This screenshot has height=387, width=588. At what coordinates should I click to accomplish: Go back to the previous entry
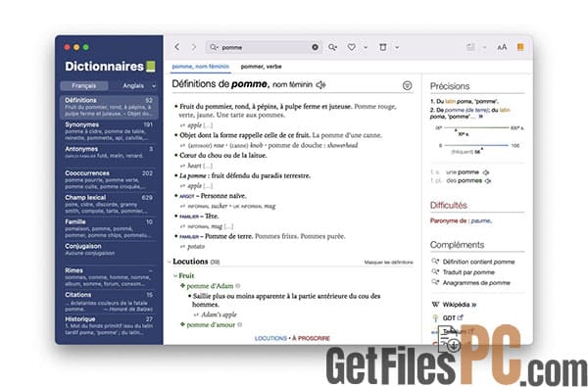click(177, 47)
